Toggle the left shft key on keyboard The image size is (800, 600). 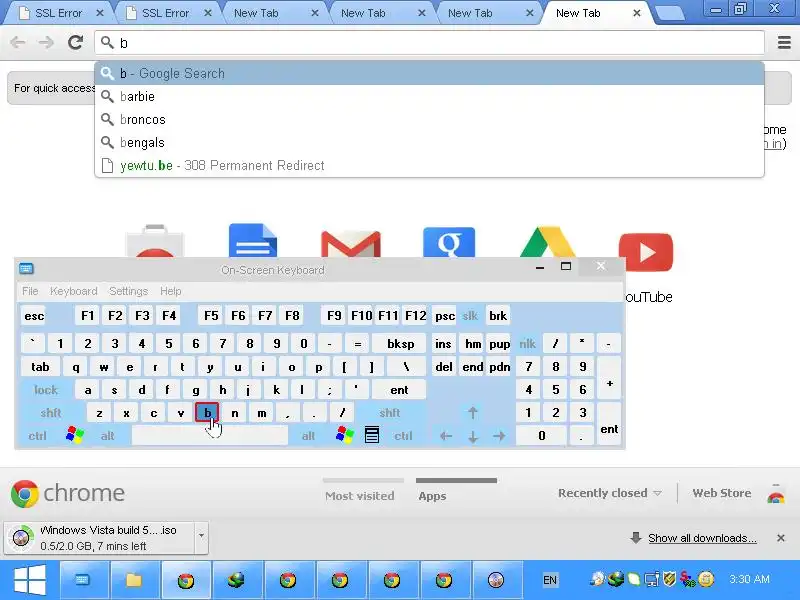tap(51, 413)
